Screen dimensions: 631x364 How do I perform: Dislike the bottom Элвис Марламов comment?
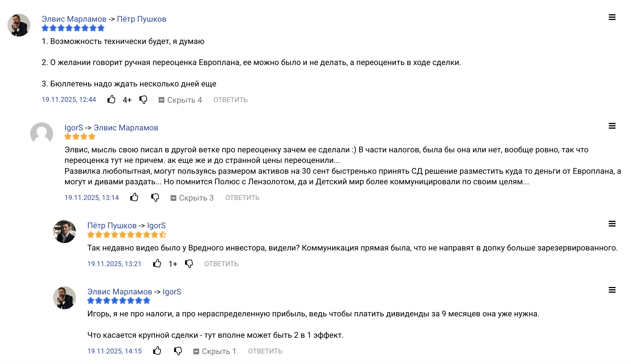(178, 351)
